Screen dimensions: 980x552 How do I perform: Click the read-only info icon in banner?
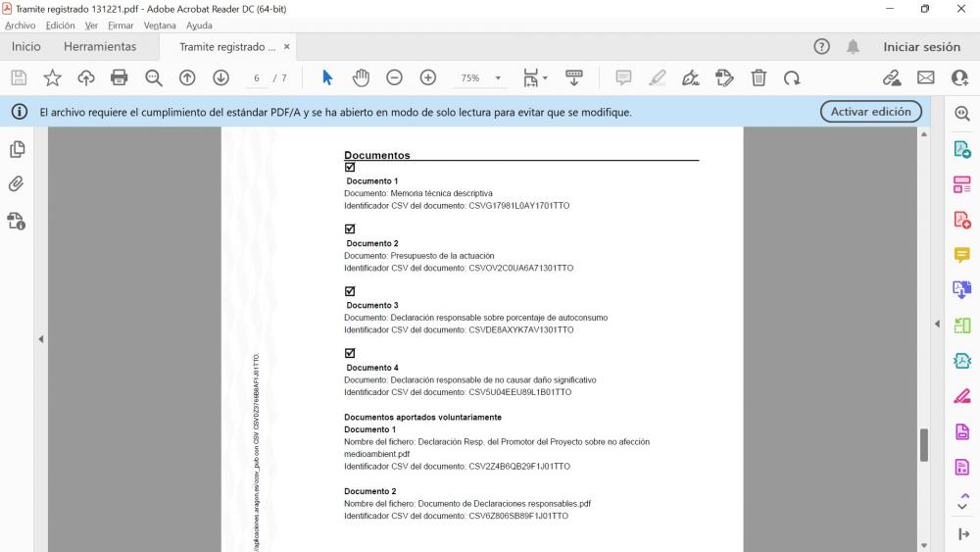pos(20,112)
